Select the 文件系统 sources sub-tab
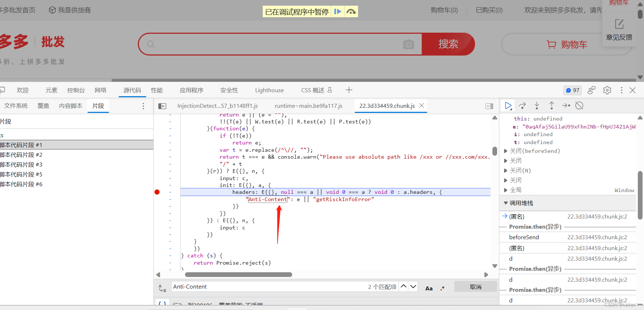 pos(16,106)
